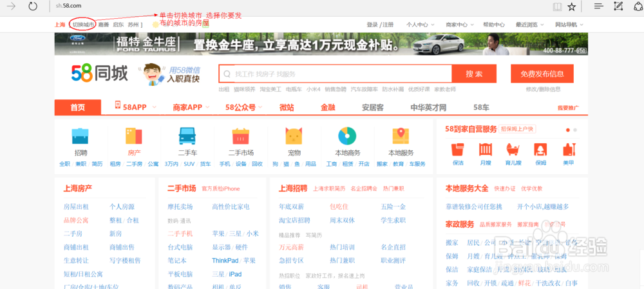Open the 房屋出租 link
Screen dimensions: 644x289
(x=76, y=206)
